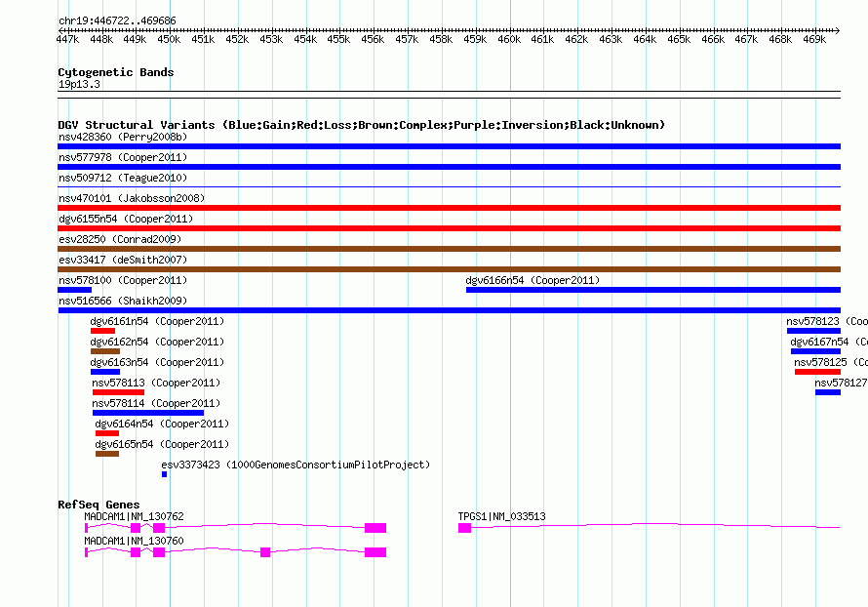The width and height of the screenshot is (868, 607).
Task: Select the nsv509712 (Teague2010) variant label
Action: point(123,178)
